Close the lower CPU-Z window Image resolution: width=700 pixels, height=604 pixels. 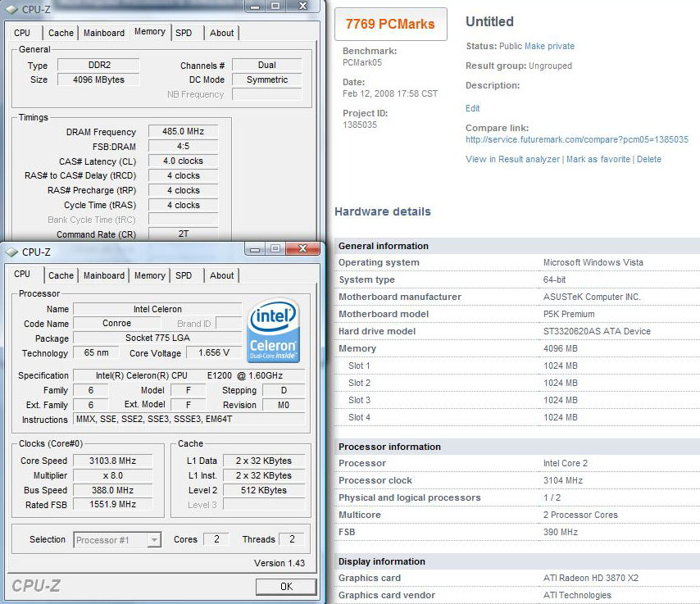pos(302,248)
